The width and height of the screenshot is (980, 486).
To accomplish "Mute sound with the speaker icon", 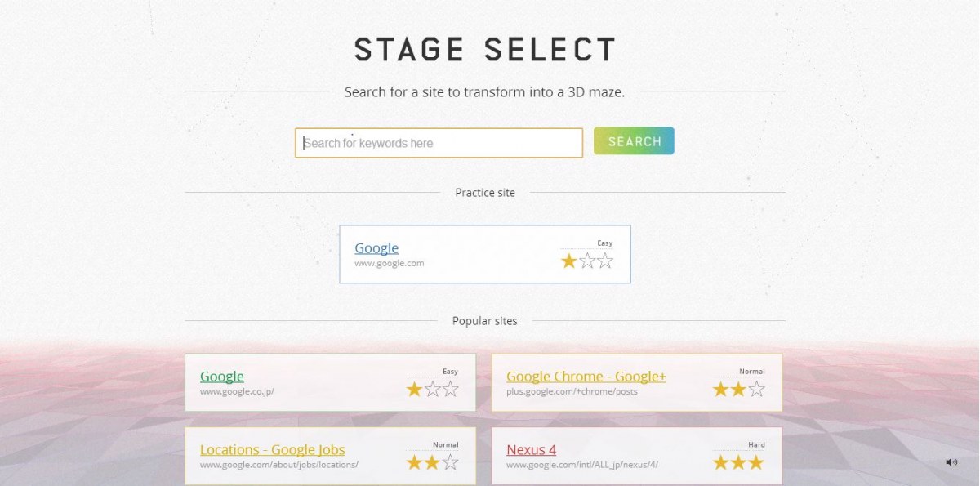I will click(x=951, y=462).
